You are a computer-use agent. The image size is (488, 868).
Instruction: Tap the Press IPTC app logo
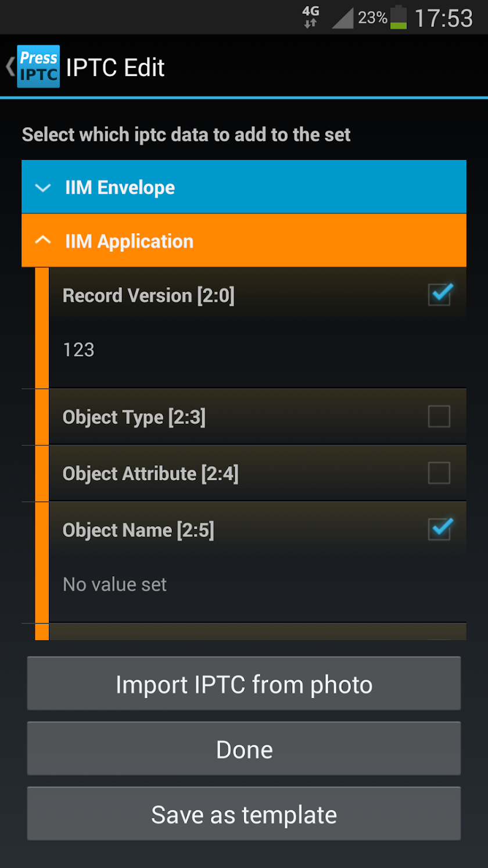click(38, 66)
